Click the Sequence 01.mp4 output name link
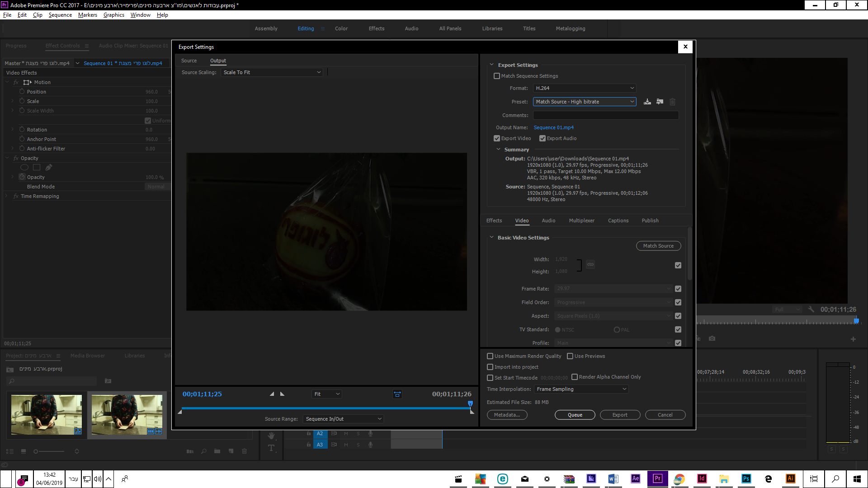Image resolution: width=868 pixels, height=488 pixels. tap(553, 127)
